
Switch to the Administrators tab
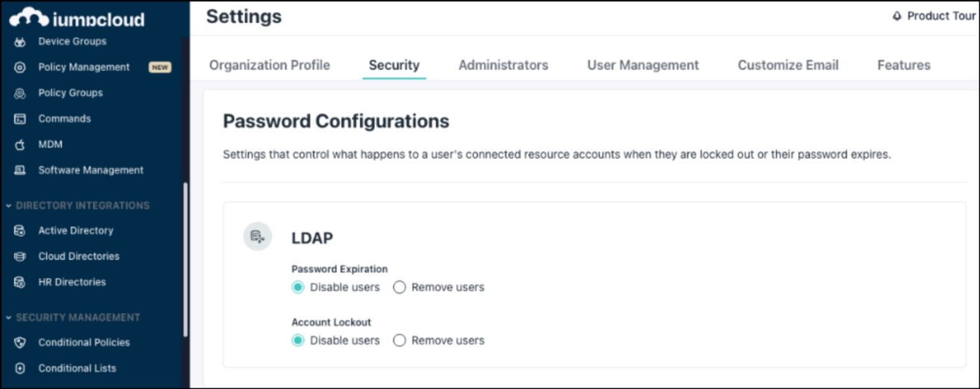pyautogui.click(x=503, y=65)
